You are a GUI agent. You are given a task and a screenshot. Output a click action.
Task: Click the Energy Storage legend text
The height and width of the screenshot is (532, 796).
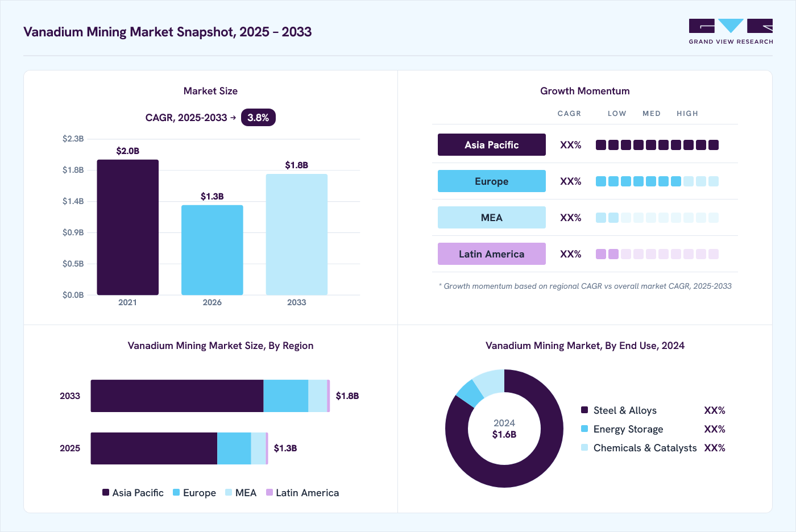tap(628, 429)
